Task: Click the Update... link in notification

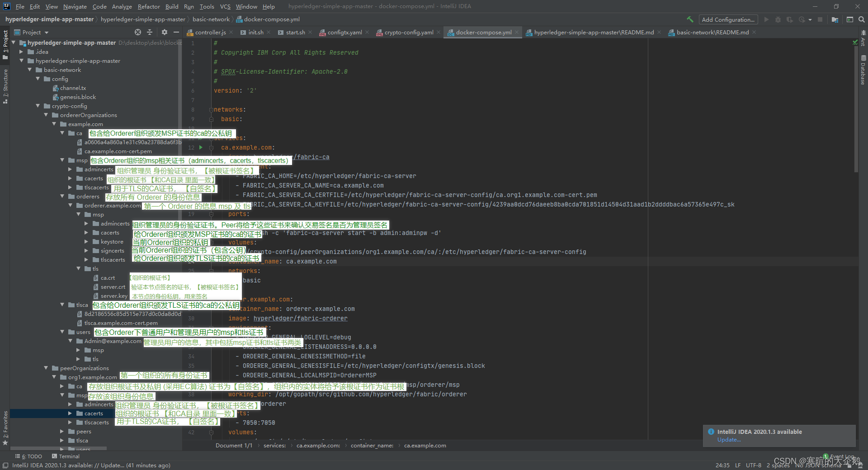Action: click(729, 440)
